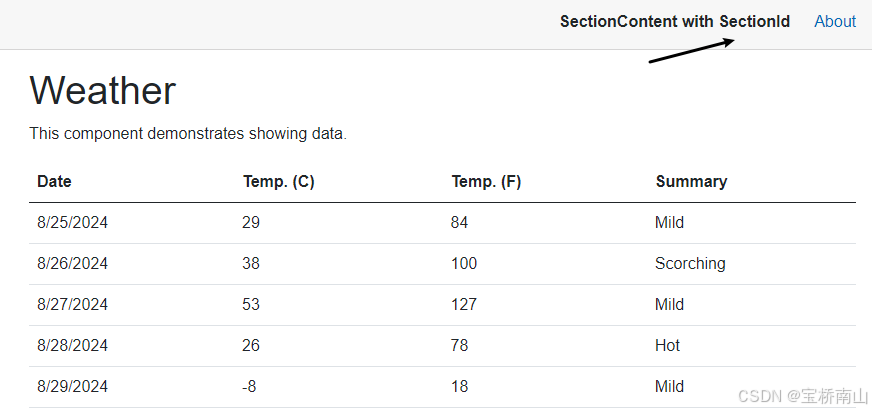Click the Summary column header
This screenshot has height=411, width=872.
(691, 181)
